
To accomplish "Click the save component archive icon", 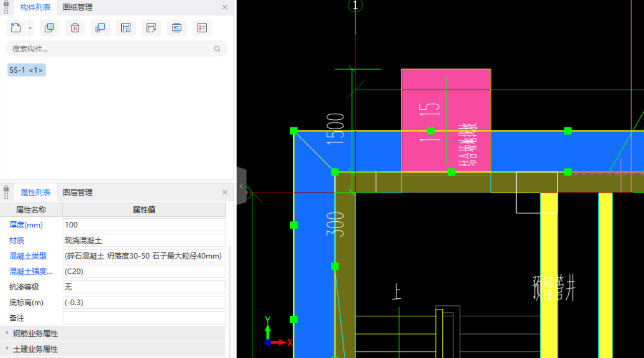I will (126, 28).
